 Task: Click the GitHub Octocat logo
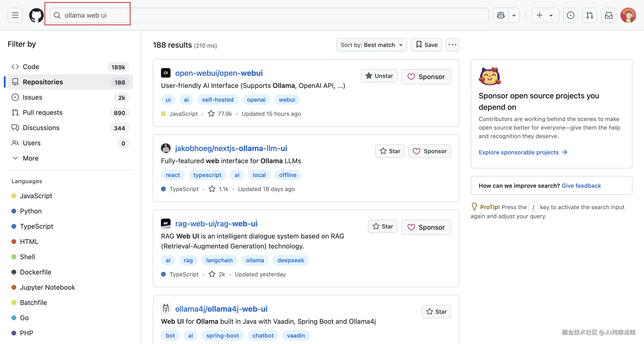[36, 15]
